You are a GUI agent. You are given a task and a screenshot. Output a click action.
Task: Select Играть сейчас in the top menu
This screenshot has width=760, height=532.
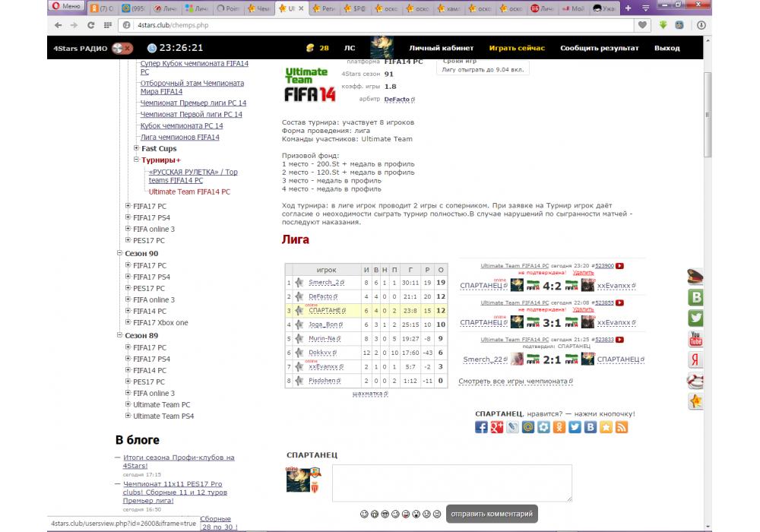(517, 48)
